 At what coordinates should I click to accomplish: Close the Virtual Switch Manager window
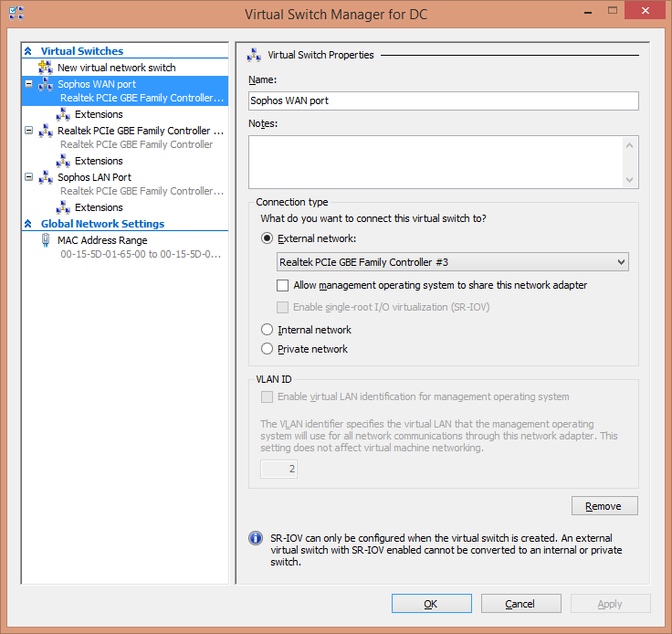pos(645,10)
